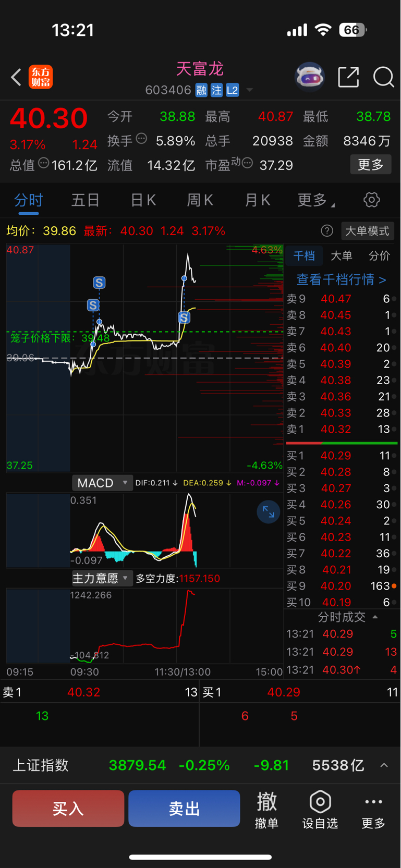The height and width of the screenshot is (868, 401).
Task: Select 买10 price 40.19 row
Action: (x=342, y=602)
